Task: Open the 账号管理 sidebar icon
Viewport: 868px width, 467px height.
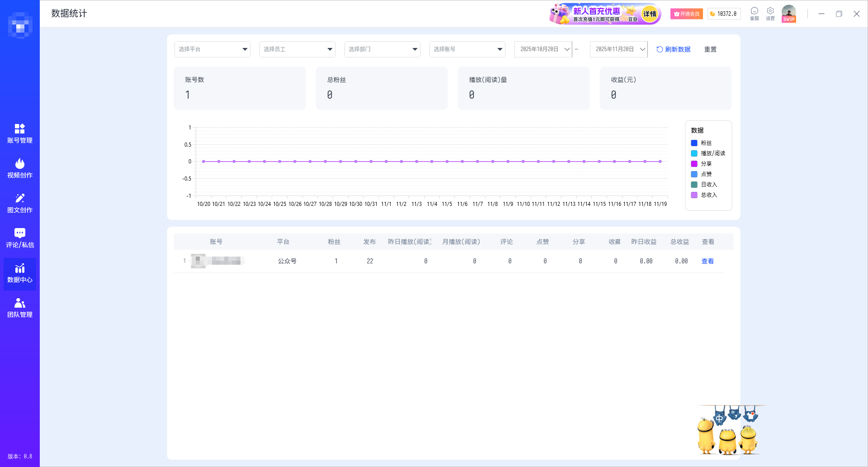Action: coord(19,133)
